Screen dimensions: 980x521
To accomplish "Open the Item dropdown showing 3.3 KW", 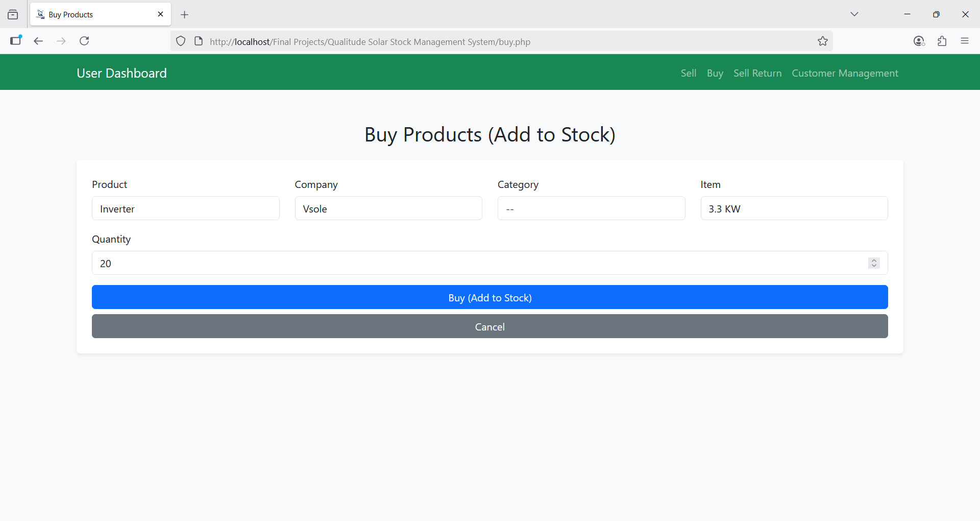I will pyautogui.click(x=794, y=208).
